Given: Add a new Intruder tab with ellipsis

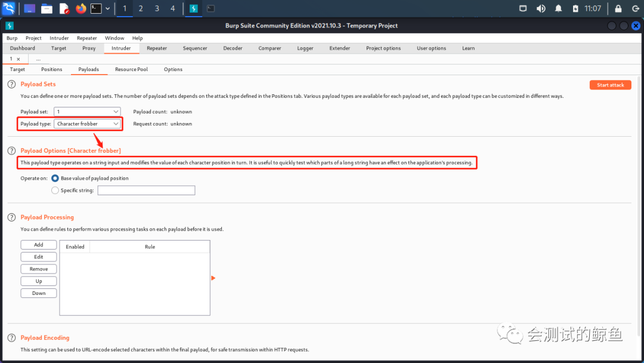Looking at the screenshot, I should tap(38, 59).
